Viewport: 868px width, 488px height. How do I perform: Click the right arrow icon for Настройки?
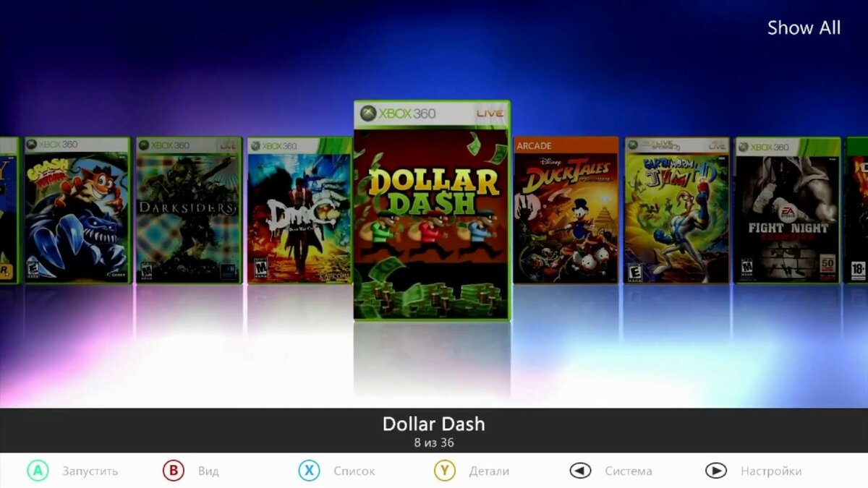coord(716,471)
